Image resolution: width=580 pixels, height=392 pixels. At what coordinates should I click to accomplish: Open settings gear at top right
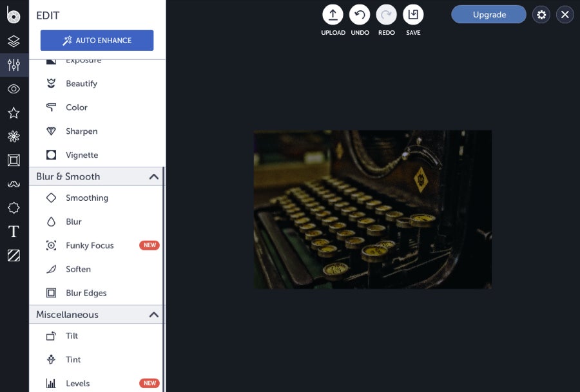(541, 15)
